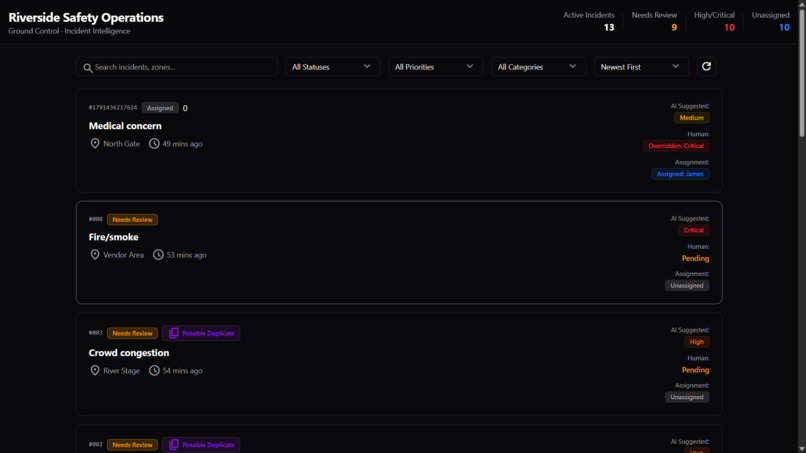This screenshot has height=453, width=806.
Task: Click the Riverside Safety Operations title
Action: tap(86, 17)
